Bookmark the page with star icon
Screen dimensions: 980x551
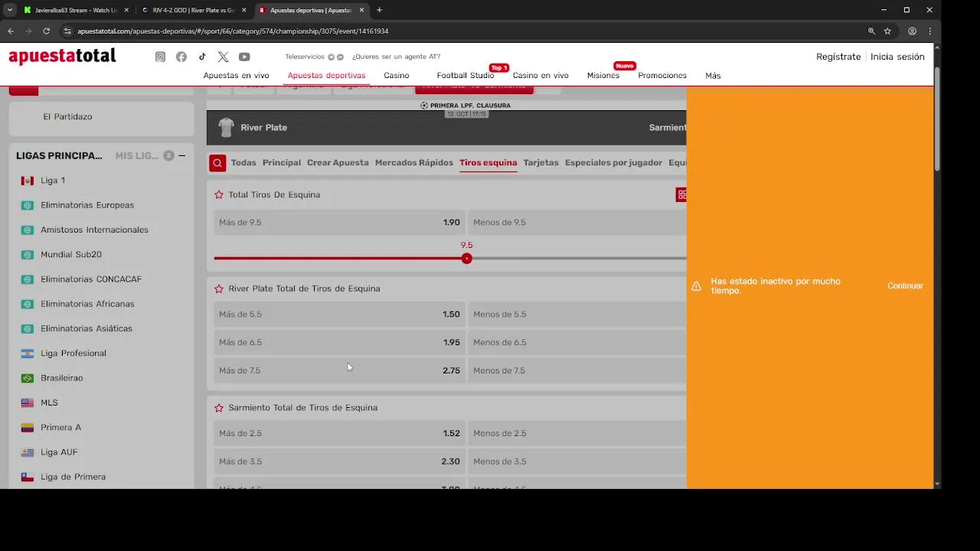(887, 31)
